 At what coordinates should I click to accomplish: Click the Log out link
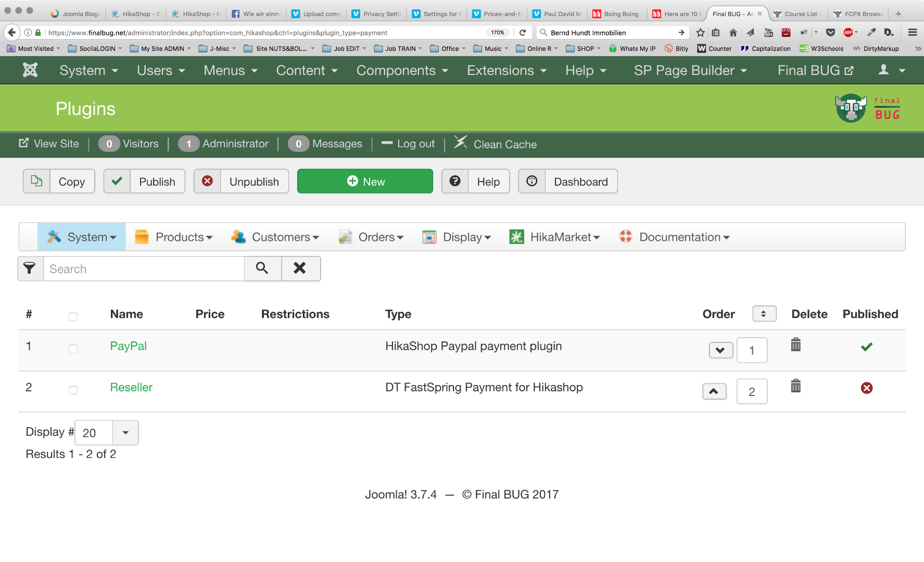coord(408,144)
